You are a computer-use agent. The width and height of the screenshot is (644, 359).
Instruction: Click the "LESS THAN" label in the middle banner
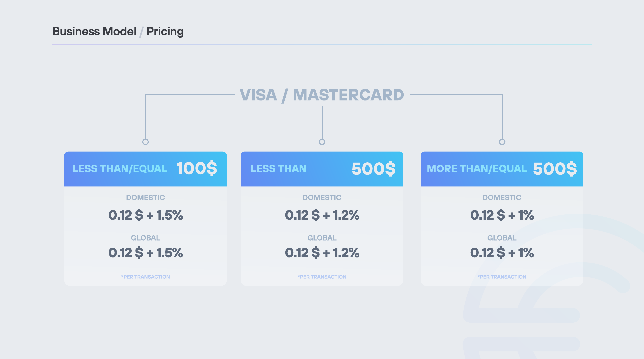tap(278, 169)
